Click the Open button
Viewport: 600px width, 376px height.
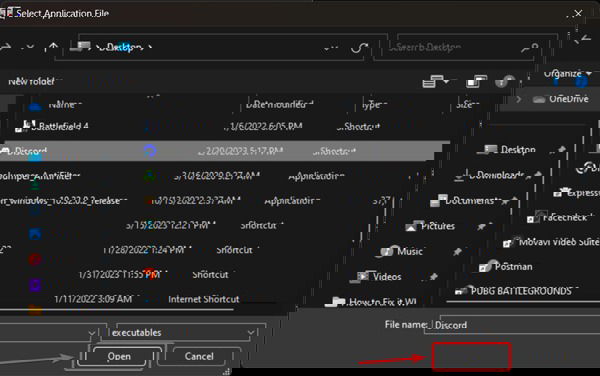click(x=119, y=356)
